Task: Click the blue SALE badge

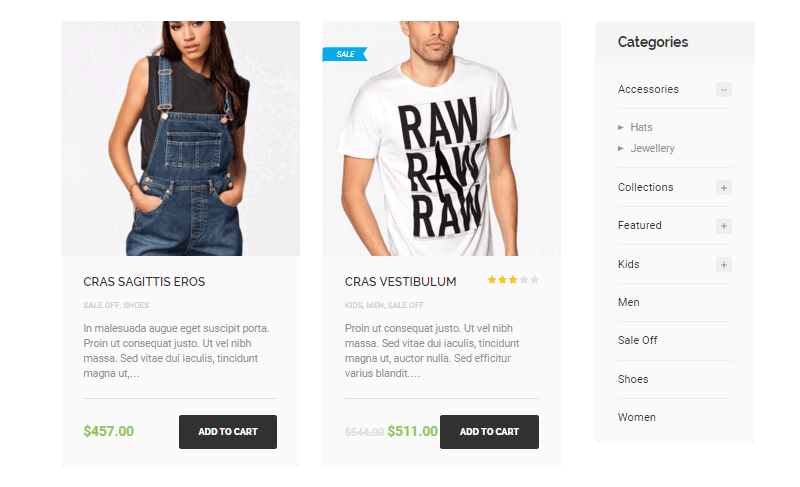Action: [x=345, y=54]
